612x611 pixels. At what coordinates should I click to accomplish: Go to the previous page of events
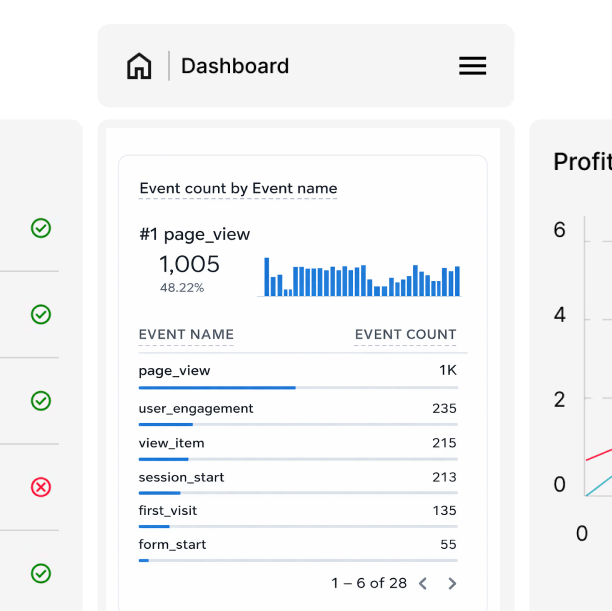pos(423,583)
